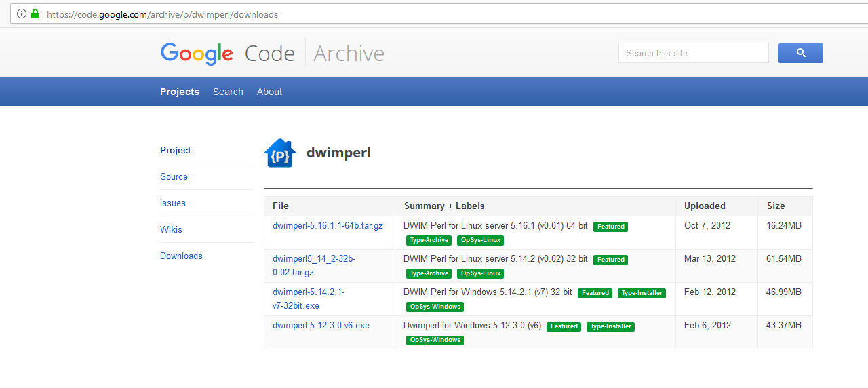This screenshot has width=868, height=388.
Task: Download dwimperl-5.12.3.0-v6.exe
Action: pos(321,325)
